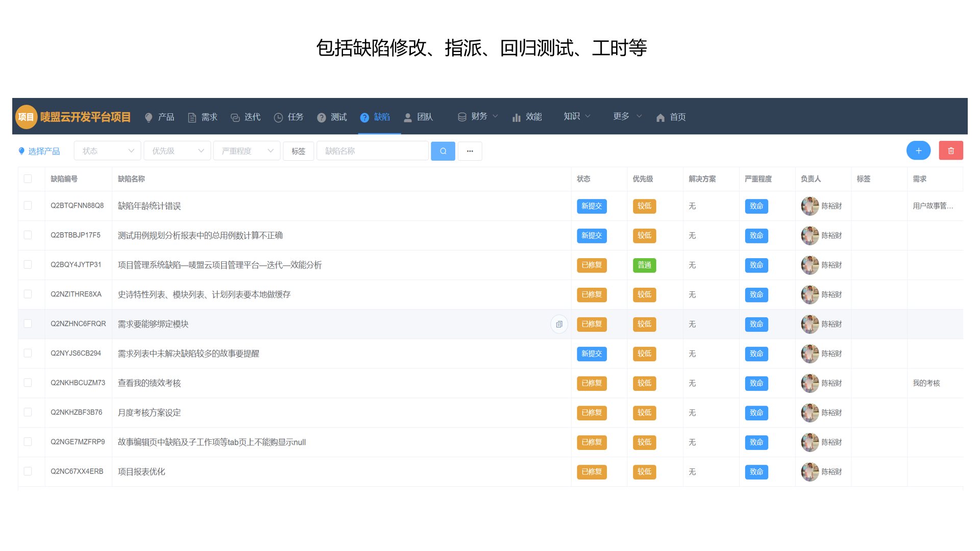980x551 pixels.
Task: Open the 团队 team icon in navbar
Action: point(408,117)
